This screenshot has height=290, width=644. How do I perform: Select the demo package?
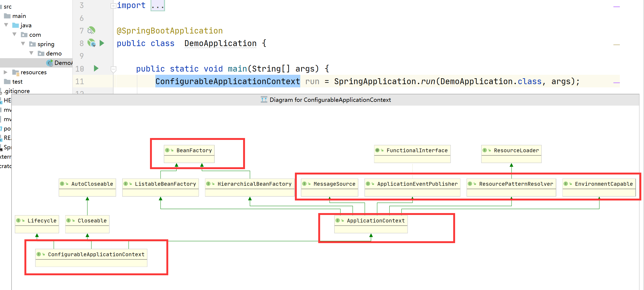click(x=50, y=53)
